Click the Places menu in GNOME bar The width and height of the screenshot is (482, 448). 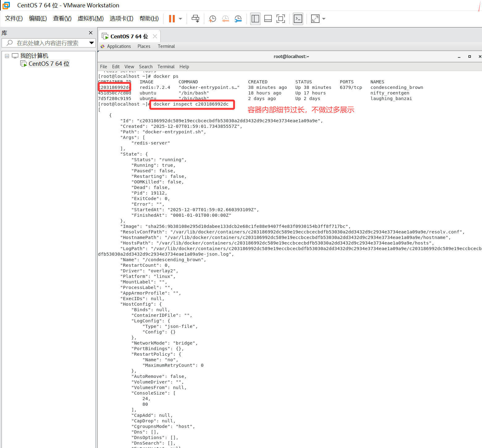coord(144,46)
